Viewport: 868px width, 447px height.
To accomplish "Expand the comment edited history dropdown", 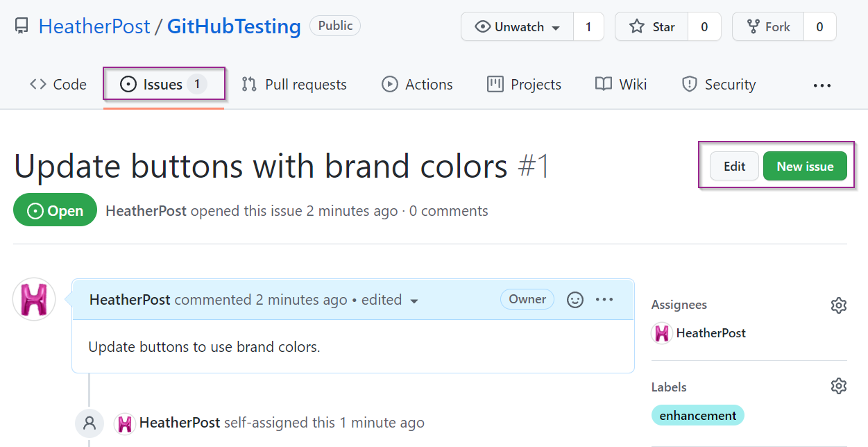I will [390, 300].
